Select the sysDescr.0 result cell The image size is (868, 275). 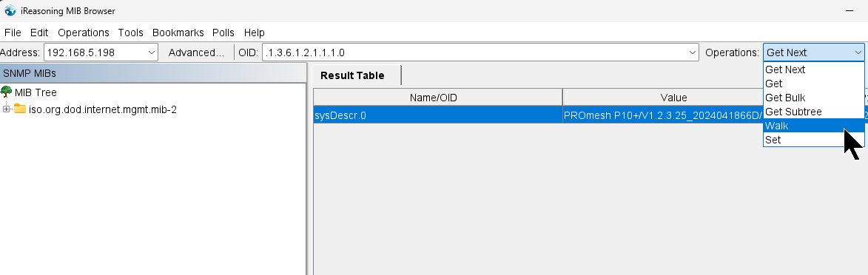tap(438, 115)
